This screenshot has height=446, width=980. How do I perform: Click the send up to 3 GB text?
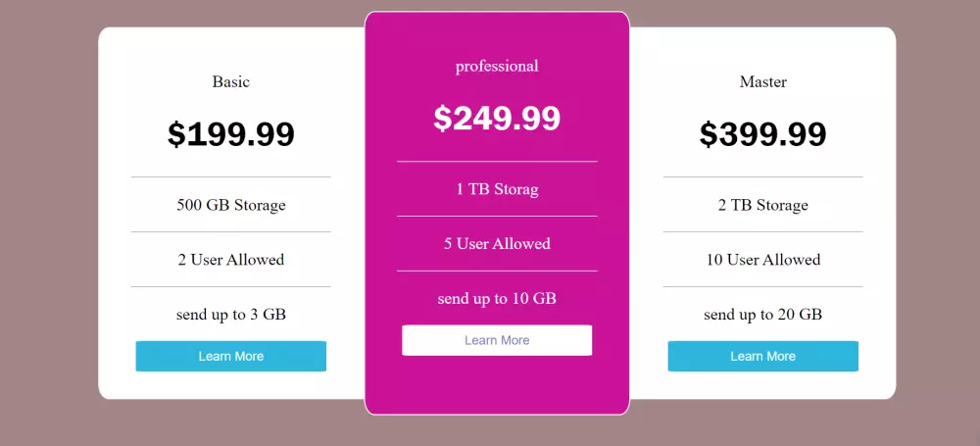point(231,315)
